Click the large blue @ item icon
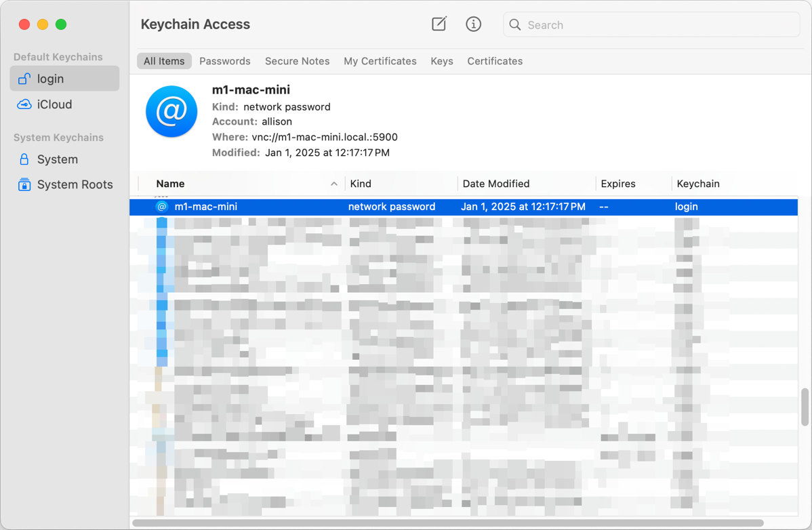Screen dimensions: 812x530 pos(171,112)
